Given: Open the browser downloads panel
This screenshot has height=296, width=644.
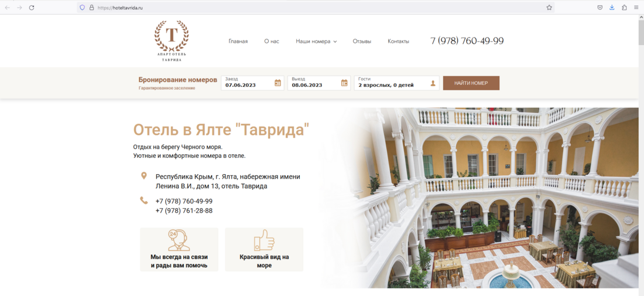Looking at the screenshot, I should [612, 8].
